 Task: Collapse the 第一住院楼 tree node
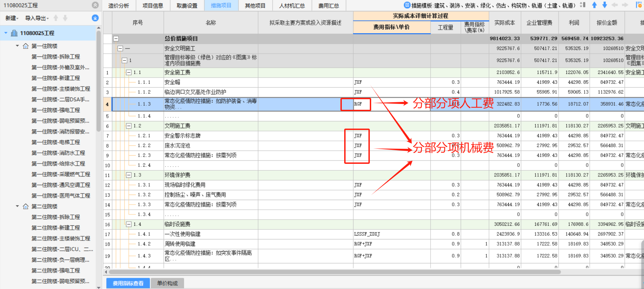(17, 46)
